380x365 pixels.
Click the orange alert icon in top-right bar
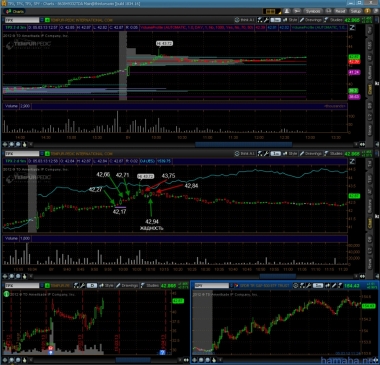point(367,11)
